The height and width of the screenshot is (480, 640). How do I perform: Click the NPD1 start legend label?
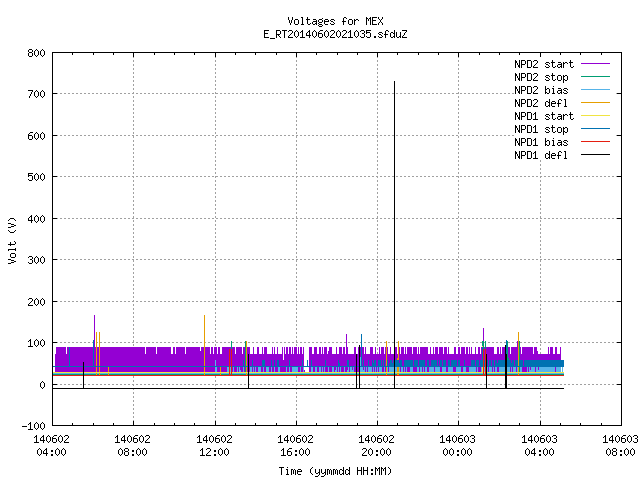coord(544,116)
